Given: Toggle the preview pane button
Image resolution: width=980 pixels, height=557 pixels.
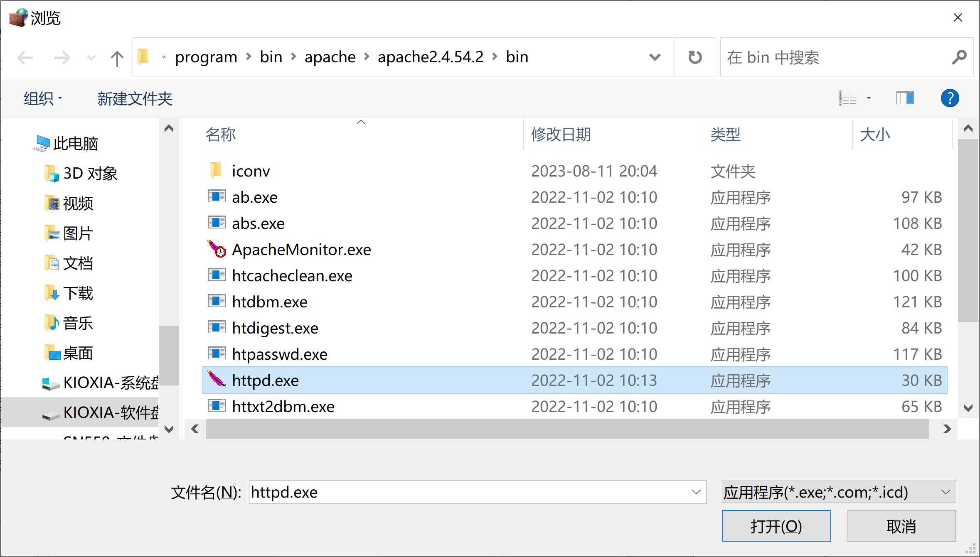Looking at the screenshot, I should [904, 98].
